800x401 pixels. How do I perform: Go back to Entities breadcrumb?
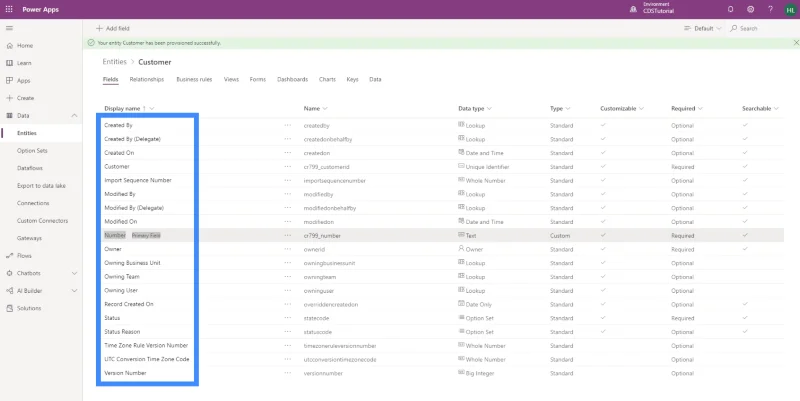click(114, 62)
